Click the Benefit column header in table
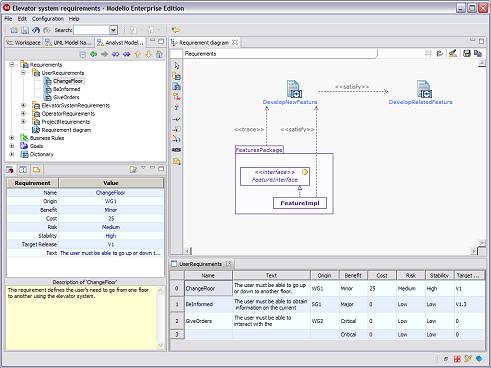491x368 pixels. coord(353,275)
